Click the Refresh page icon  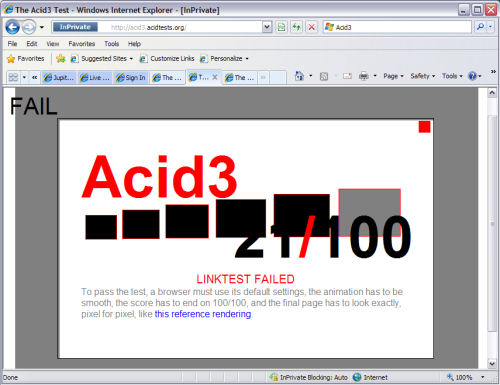click(296, 27)
